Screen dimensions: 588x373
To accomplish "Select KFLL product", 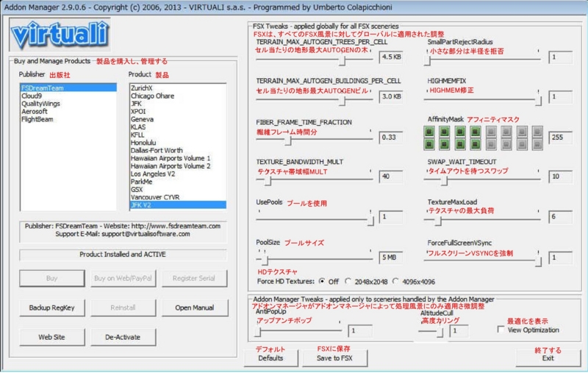I will [x=178, y=135].
